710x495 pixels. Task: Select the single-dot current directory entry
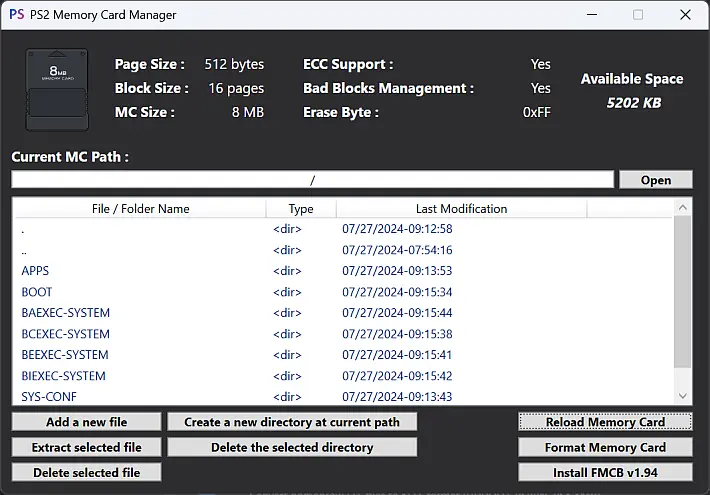click(x=344, y=229)
